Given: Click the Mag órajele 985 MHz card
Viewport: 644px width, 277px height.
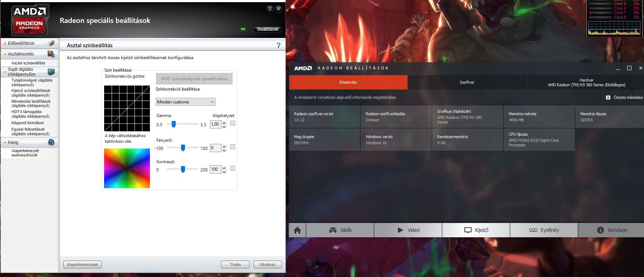Looking at the screenshot, I should click(324, 140).
